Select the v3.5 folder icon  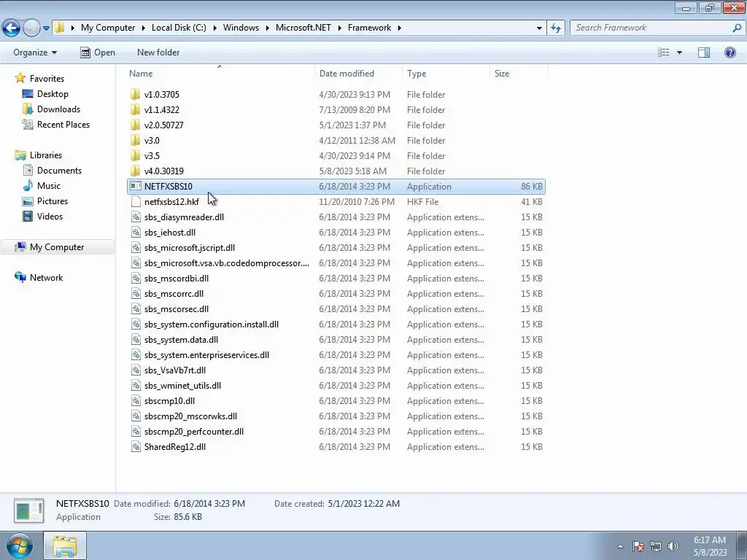pyautogui.click(x=136, y=156)
